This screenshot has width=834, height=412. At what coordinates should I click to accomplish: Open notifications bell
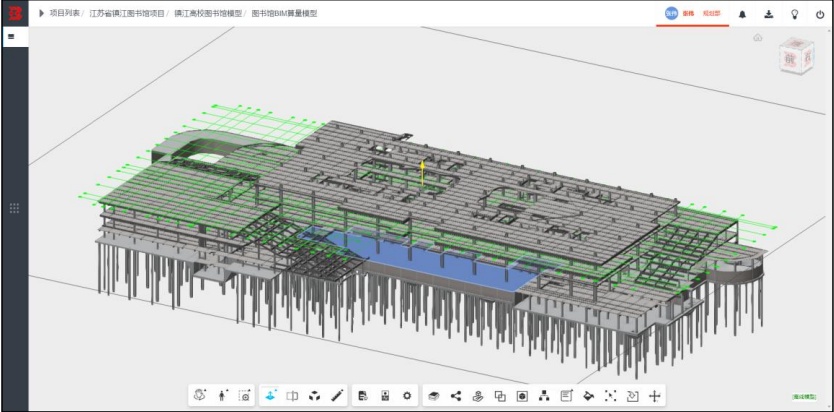[x=743, y=14]
